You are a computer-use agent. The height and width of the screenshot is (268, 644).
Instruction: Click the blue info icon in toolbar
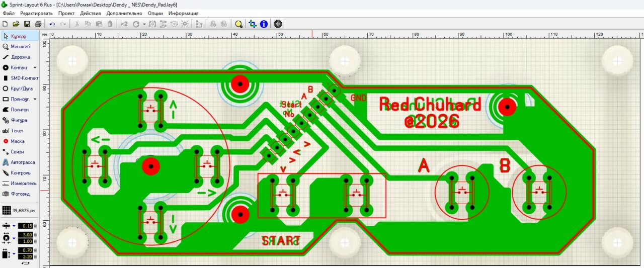coord(264,24)
